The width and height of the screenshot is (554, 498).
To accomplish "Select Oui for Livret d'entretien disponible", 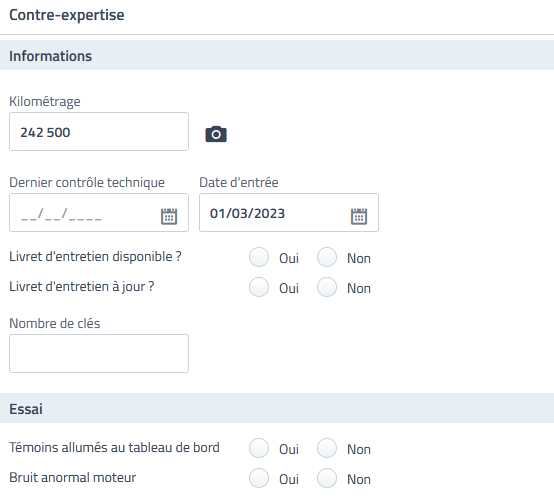I will pos(259,257).
